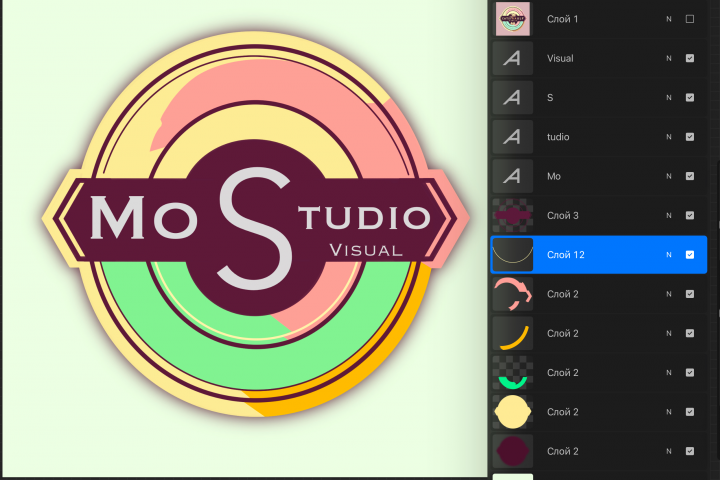Open blend mode N of orange arc Слой 2
This screenshot has height=480, width=720.
click(669, 333)
